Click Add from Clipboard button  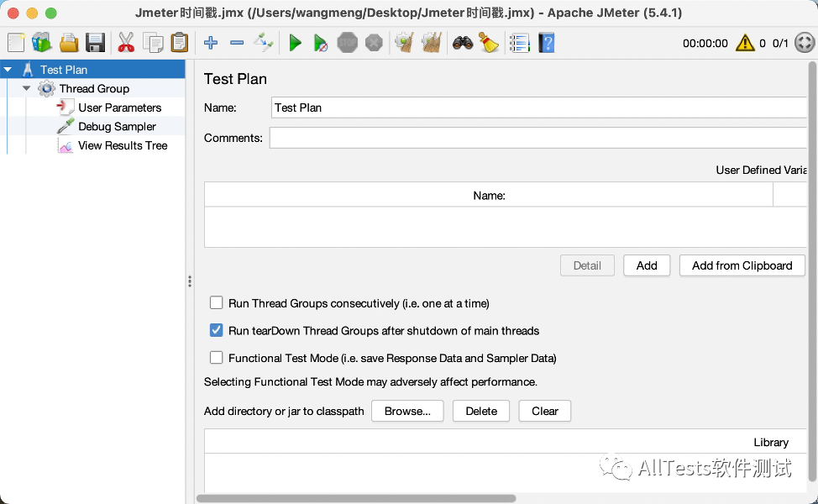742,265
